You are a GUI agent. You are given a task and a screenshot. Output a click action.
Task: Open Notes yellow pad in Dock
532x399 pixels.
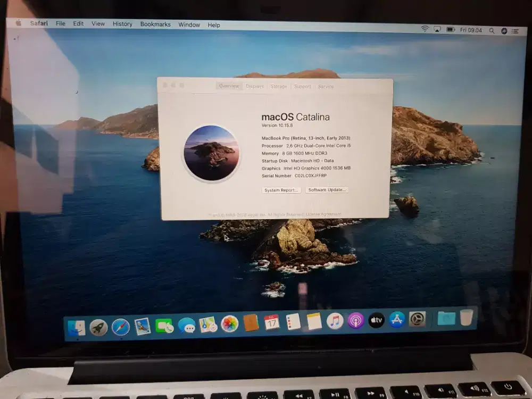314,321
